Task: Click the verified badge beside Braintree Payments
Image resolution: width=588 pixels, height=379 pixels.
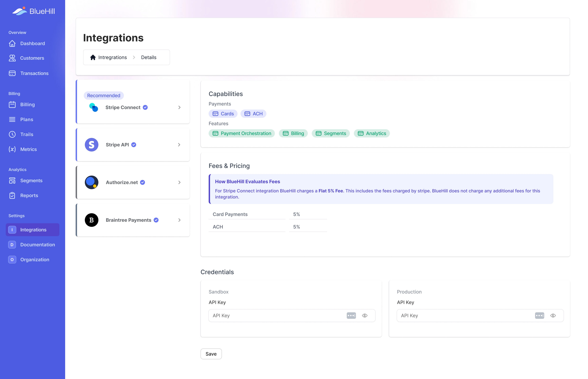Action: tap(156, 220)
